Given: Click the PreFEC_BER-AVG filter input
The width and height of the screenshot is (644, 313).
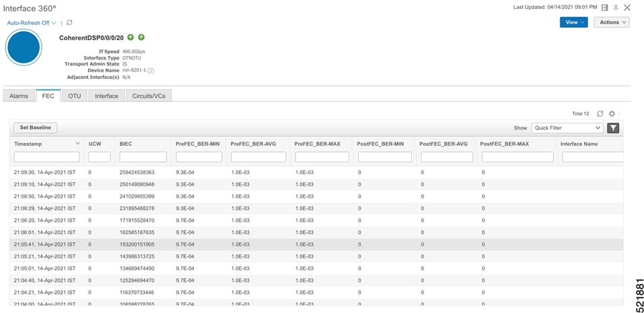Looking at the screenshot, I should point(259,157).
